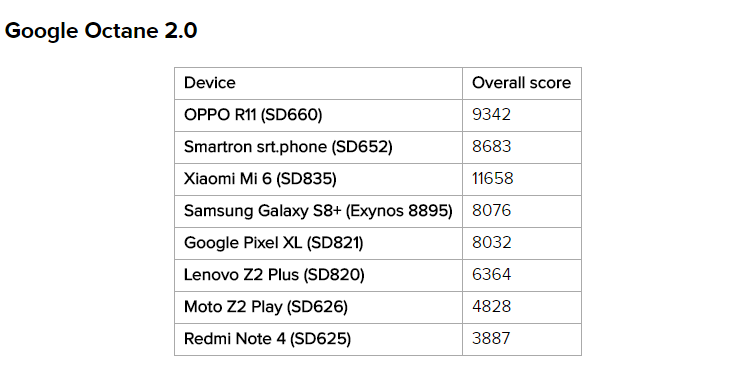750x377 pixels.
Task: Select the Lenovo Z2 Plus (SD820) cell
Action: pos(319,276)
